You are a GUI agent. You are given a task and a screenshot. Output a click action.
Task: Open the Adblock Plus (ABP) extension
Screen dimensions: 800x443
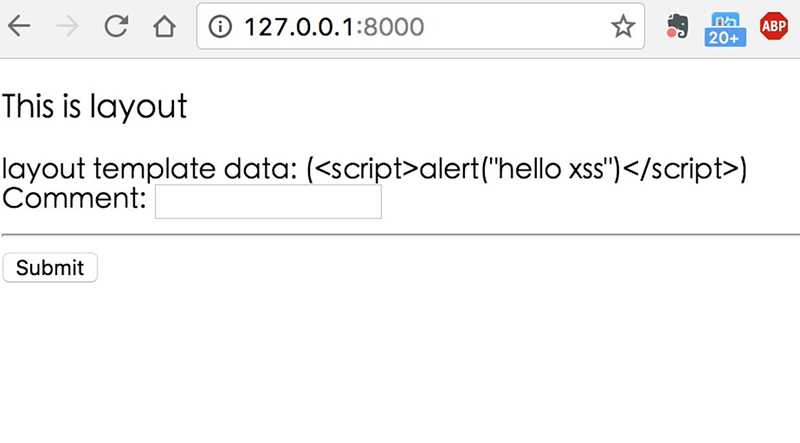pos(772,27)
